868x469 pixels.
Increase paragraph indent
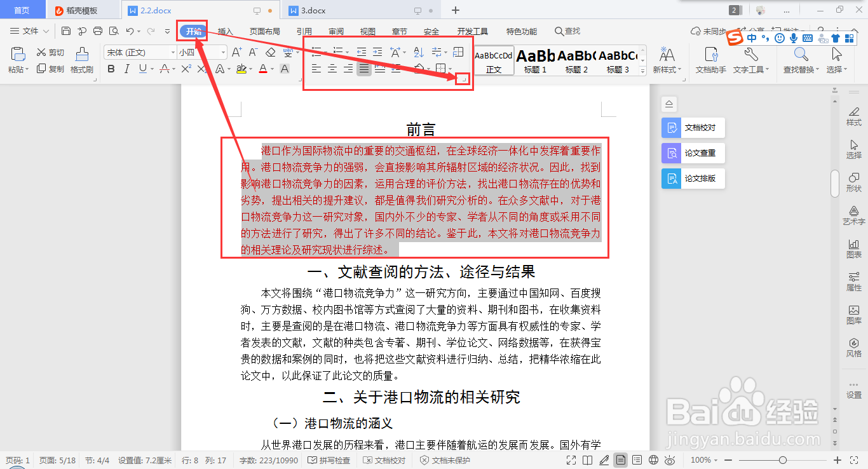[x=377, y=52]
